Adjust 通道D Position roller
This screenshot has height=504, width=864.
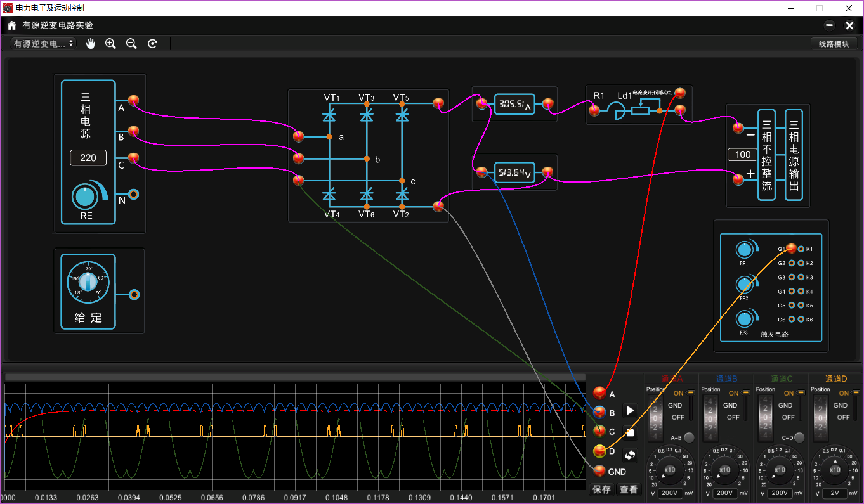[x=821, y=418]
